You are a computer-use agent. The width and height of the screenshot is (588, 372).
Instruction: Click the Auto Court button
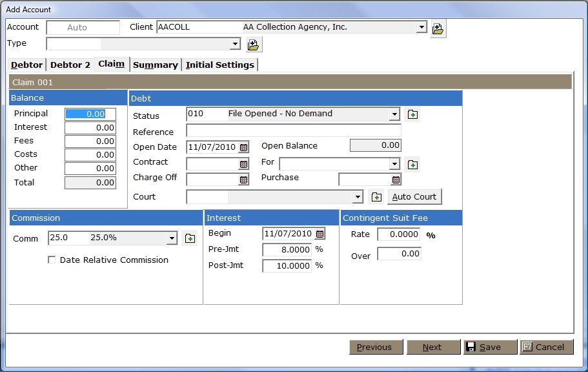tap(414, 197)
